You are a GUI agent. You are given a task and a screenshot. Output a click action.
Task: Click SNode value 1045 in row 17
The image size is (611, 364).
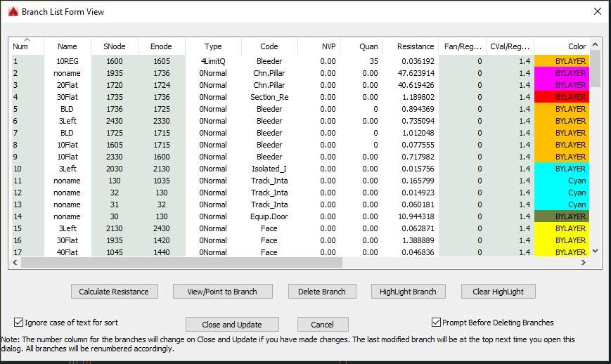click(115, 252)
